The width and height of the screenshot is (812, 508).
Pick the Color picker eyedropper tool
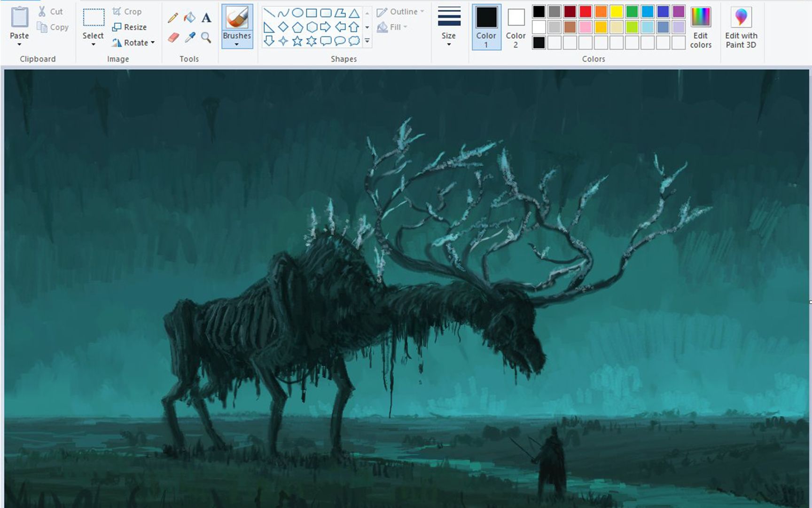[x=189, y=37]
